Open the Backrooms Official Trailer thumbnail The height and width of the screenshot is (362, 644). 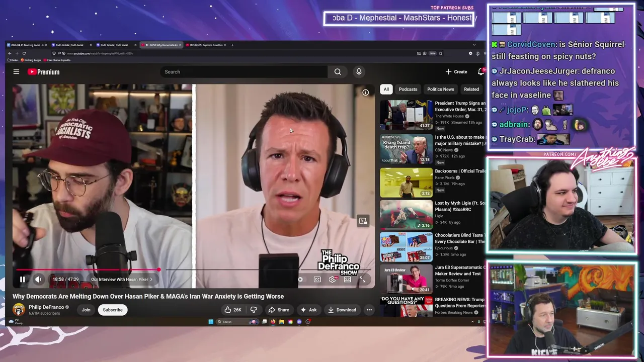(x=406, y=183)
